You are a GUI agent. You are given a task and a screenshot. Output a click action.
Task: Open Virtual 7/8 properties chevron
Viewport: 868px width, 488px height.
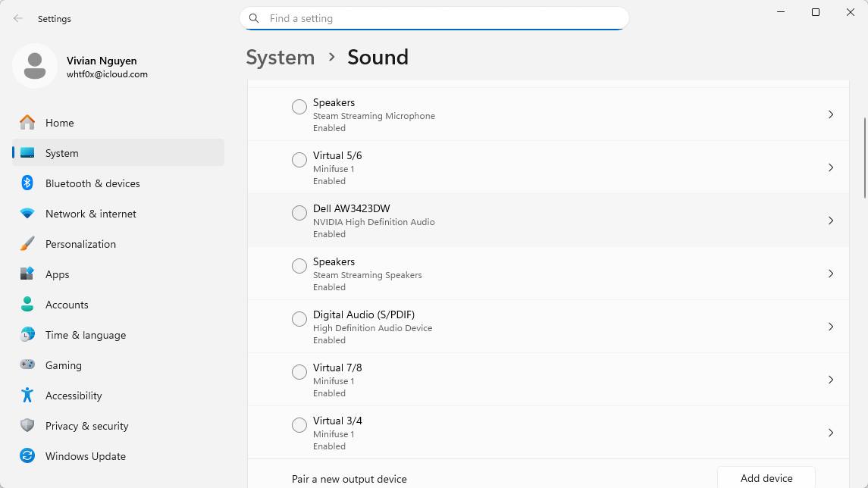pyautogui.click(x=831, y=380)
